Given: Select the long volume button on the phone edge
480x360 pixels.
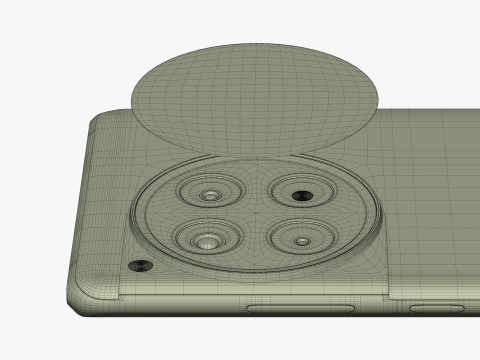Looking at the screenshot, I should [301, 308].
